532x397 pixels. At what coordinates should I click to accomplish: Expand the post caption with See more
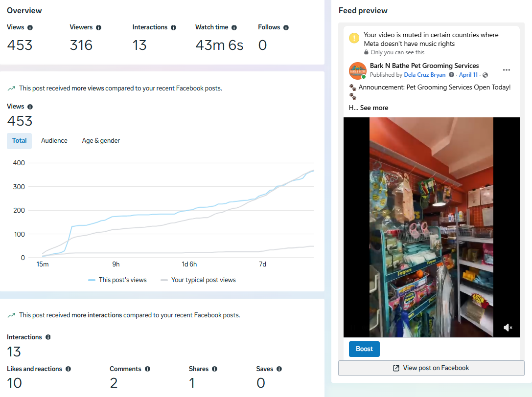click(x=374, y=108)
